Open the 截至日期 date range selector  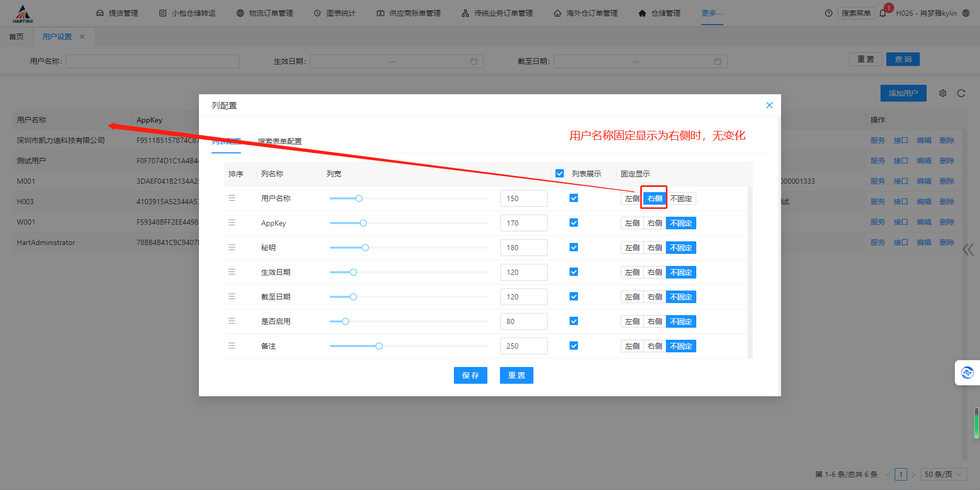click(x=640, y=61)
